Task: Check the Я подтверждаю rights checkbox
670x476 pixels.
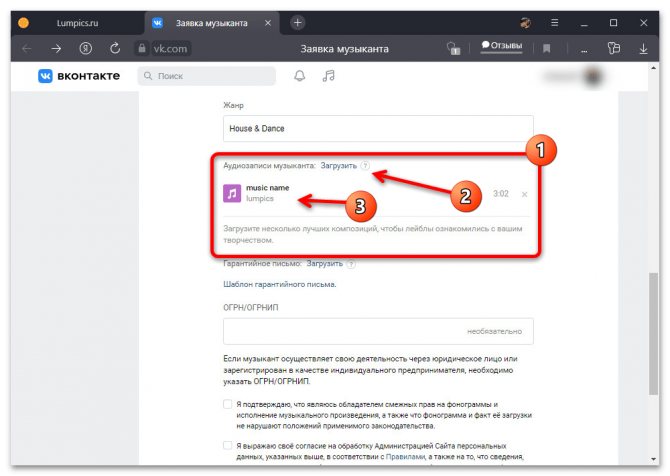Action: 228,404
